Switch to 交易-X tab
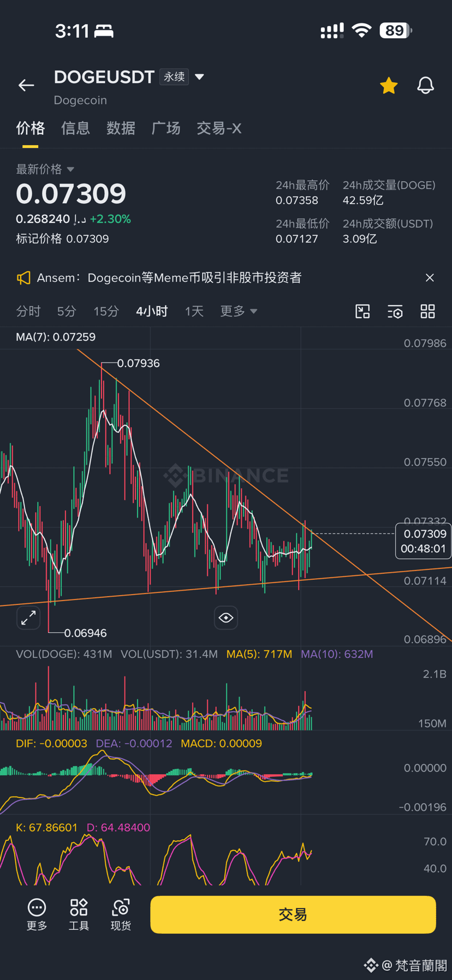This screenshot has height=980, width=452. click(x=219, y=128)
